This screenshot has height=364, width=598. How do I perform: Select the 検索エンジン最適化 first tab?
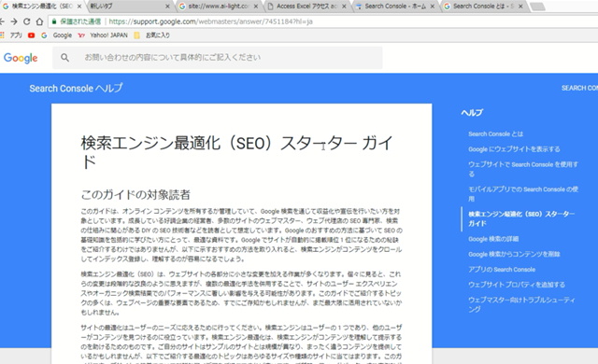pos(41,7)
